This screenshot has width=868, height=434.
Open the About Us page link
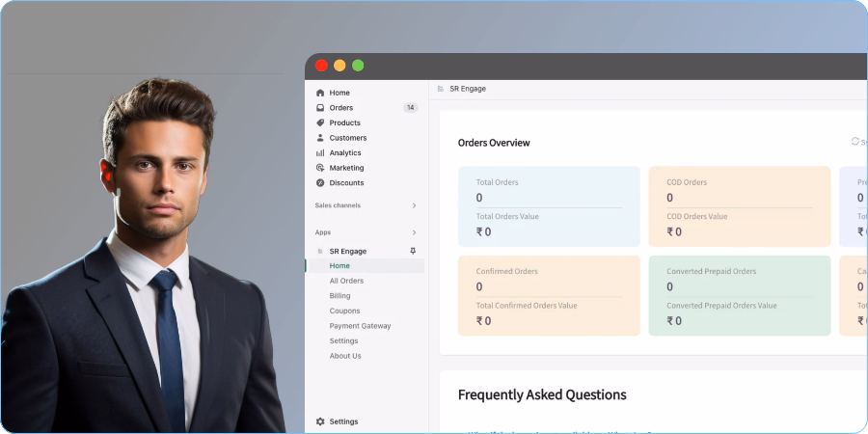click(x=345, y=356)
